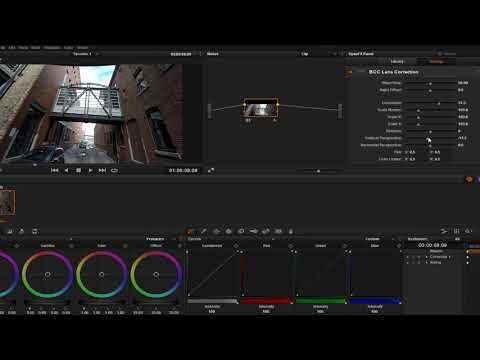This screenshot has width=480, height=360.
Task: Reset the Gamma color wheel
Action: [71, 246]
